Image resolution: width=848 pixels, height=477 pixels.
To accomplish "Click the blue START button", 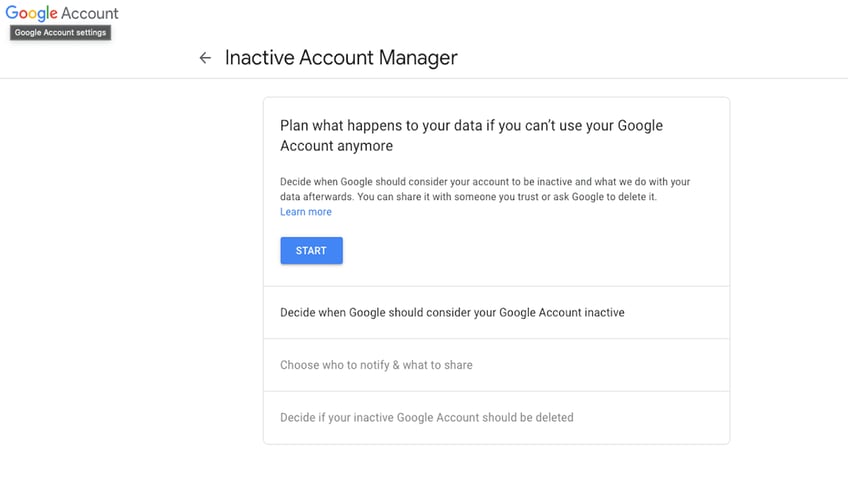I will tap(312, 250).
